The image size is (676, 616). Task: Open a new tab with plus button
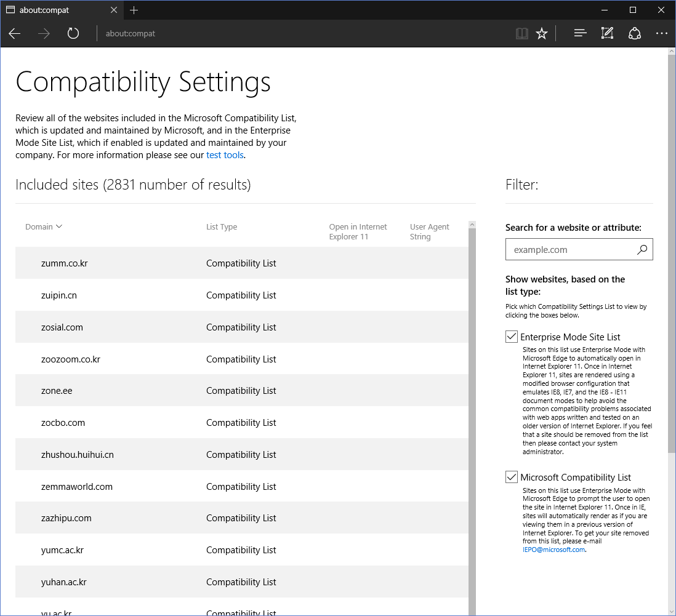pyautogui.click(x=134, y=10)
